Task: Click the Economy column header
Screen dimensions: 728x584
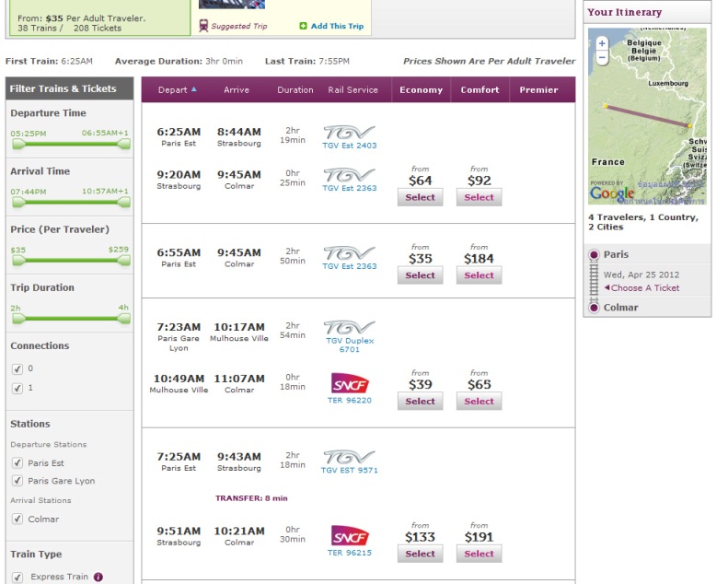Action: (422, 89)
